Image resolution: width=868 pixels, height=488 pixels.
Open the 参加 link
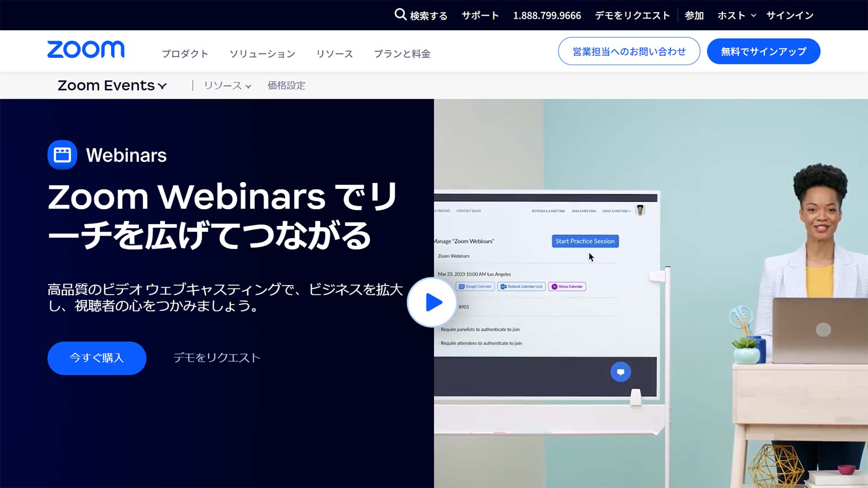pos(694,15)
